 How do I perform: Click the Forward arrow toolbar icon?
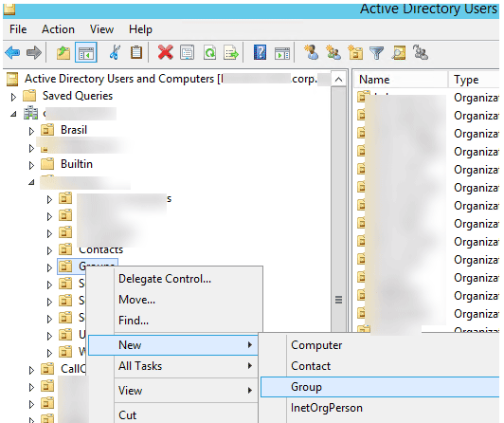tap(34, 52)
